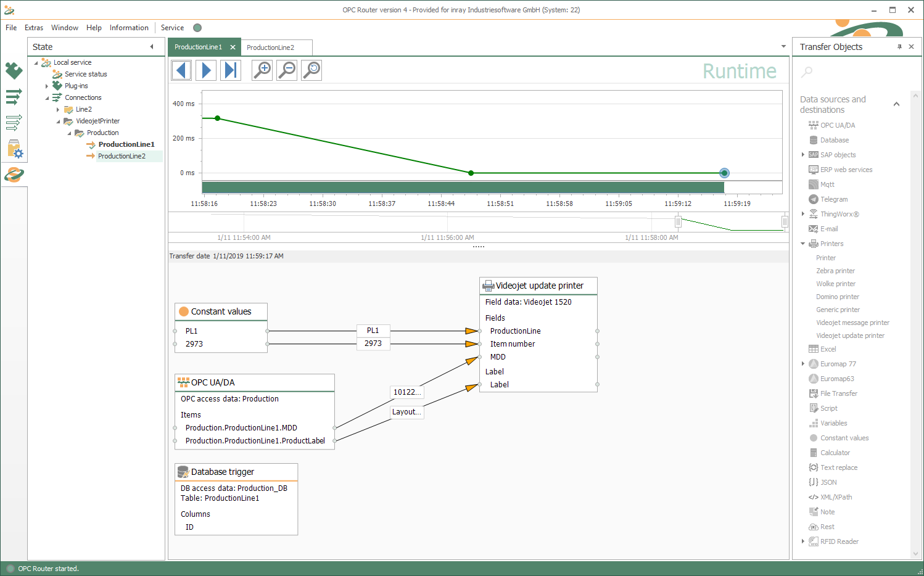
Task: Jump to last transfer with skip-to-end button
Action: click(231, 70)
